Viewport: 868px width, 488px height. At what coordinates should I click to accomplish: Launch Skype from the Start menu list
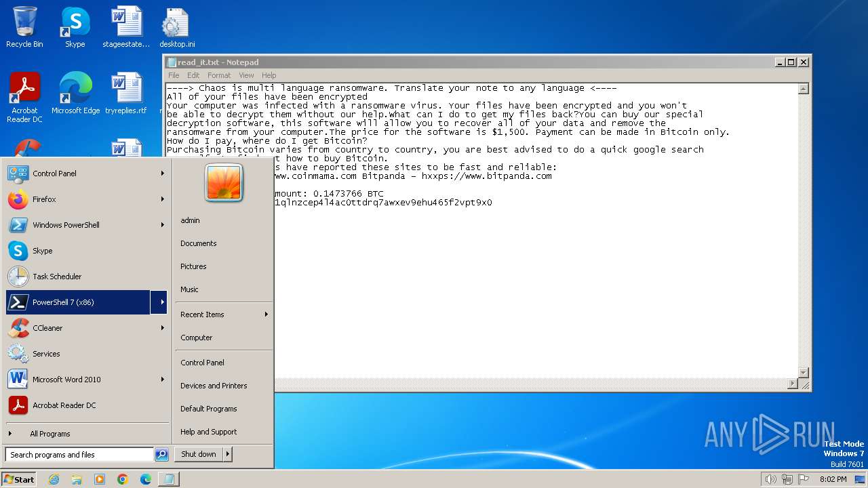click(x=86, y=251)
